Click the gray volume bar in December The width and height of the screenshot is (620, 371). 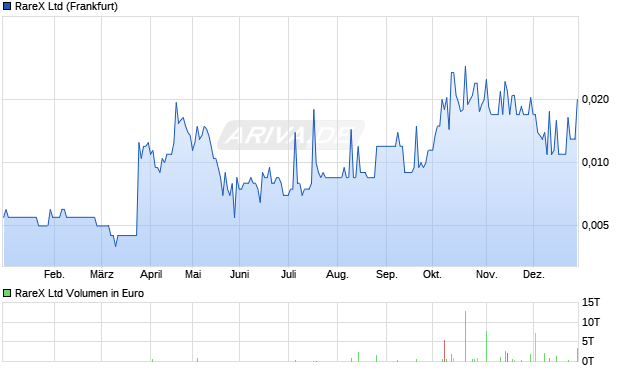click(x=535, y=347)
